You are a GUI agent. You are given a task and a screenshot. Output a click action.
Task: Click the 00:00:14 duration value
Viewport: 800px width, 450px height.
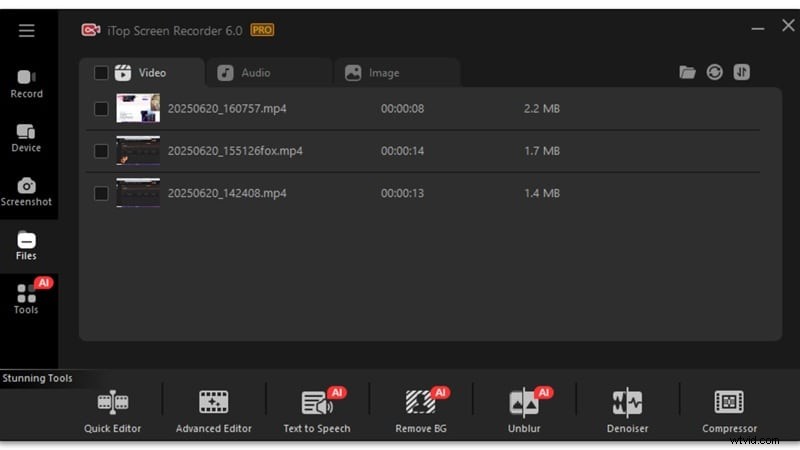403,151
